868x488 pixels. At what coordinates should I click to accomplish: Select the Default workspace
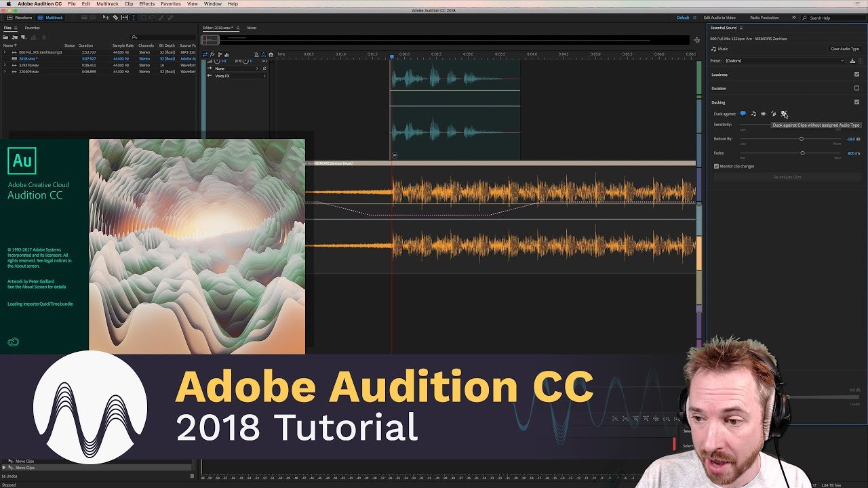pos(683,18)
